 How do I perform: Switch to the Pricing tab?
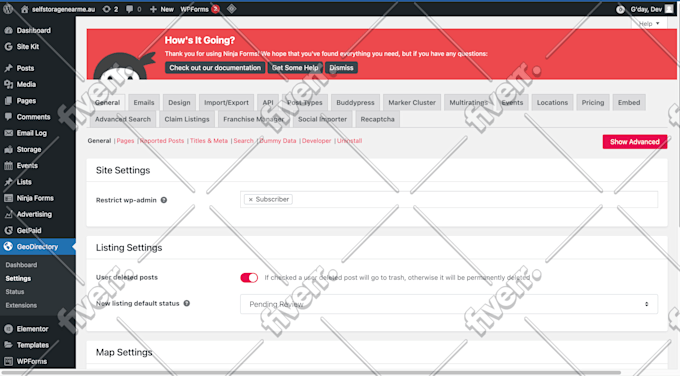(593, 102)
